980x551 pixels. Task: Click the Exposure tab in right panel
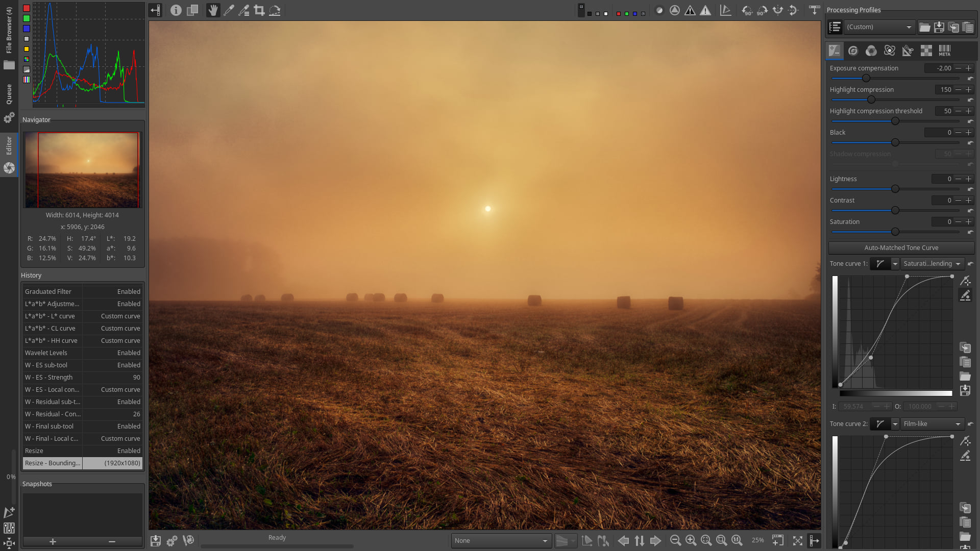pos(835,50)
